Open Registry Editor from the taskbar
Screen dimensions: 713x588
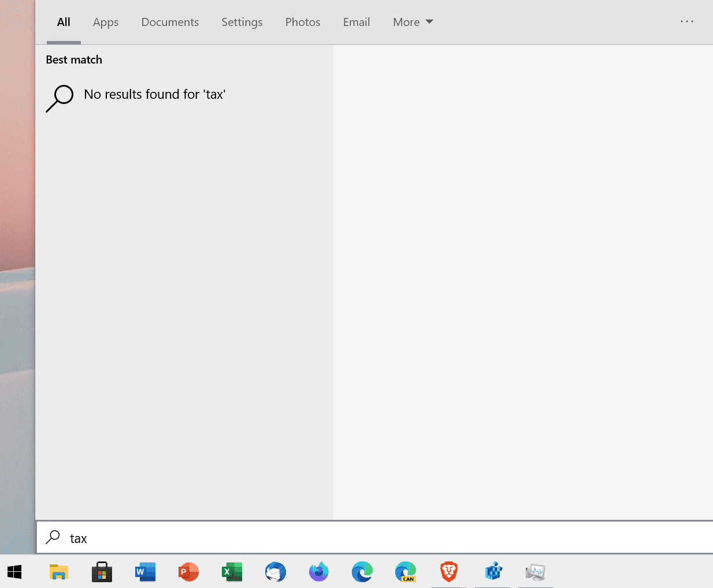(x=493, y=572)
